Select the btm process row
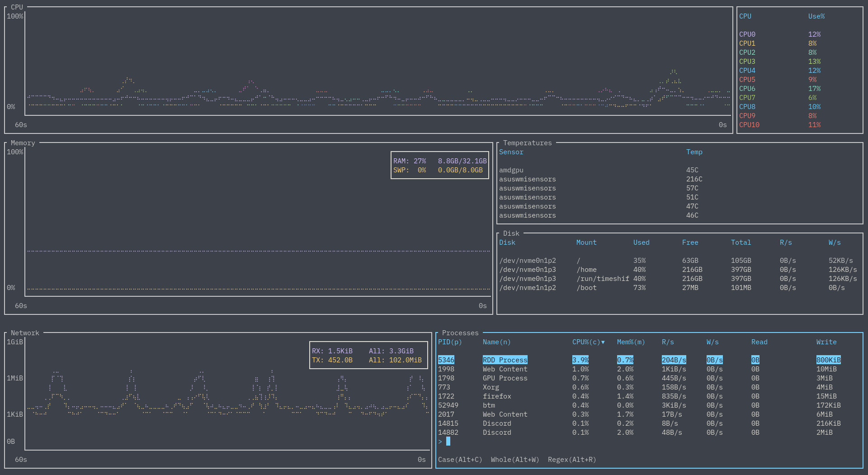Image resolution: width=868 pixels, height=475 pixels. click(649, 405)
